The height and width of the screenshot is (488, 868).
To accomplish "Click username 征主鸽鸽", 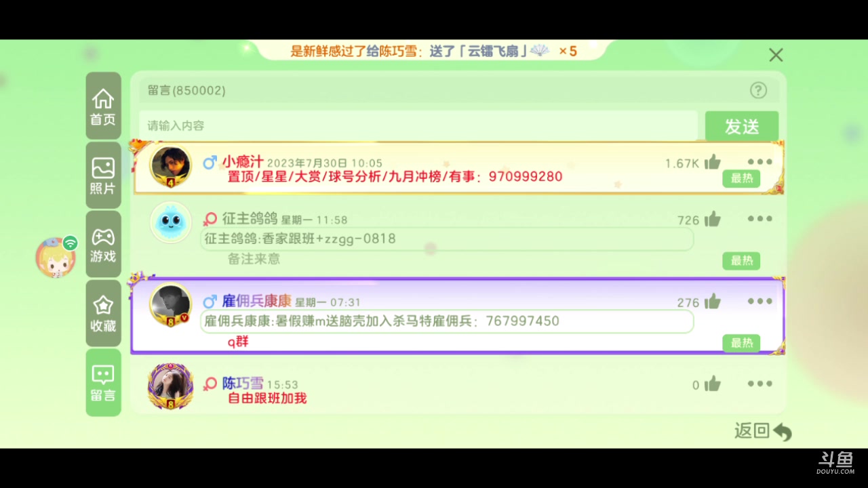I will (250, 219).
